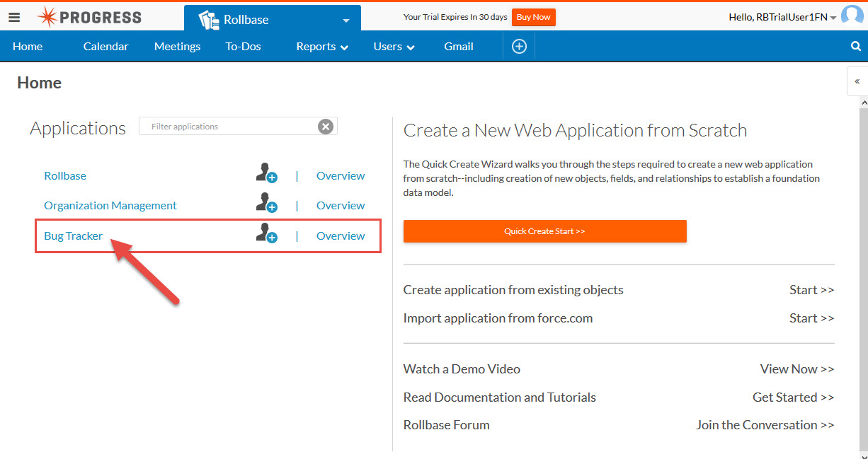Go to the Meetings tab
The height and width of the screenshot is (459, 868).
point(177,47)
